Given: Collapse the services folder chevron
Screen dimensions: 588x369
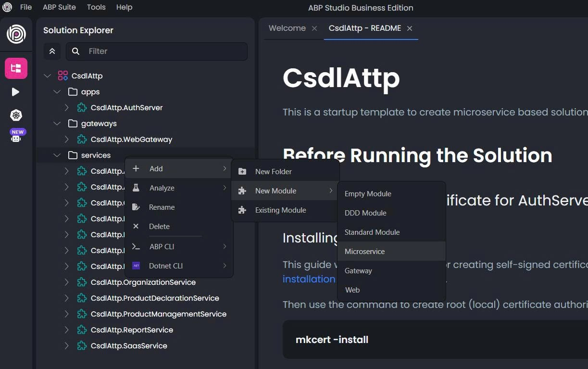Looking at the screenshot, I should coord(57,155).
